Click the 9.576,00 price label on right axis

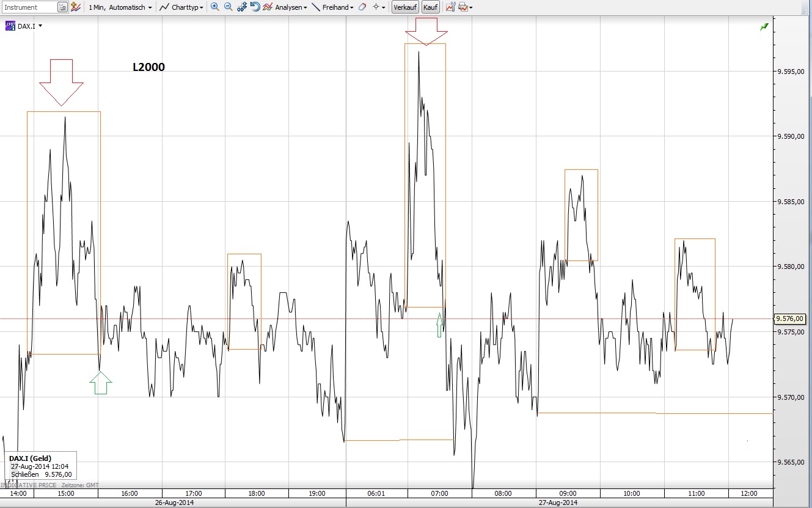coord(790,318)
